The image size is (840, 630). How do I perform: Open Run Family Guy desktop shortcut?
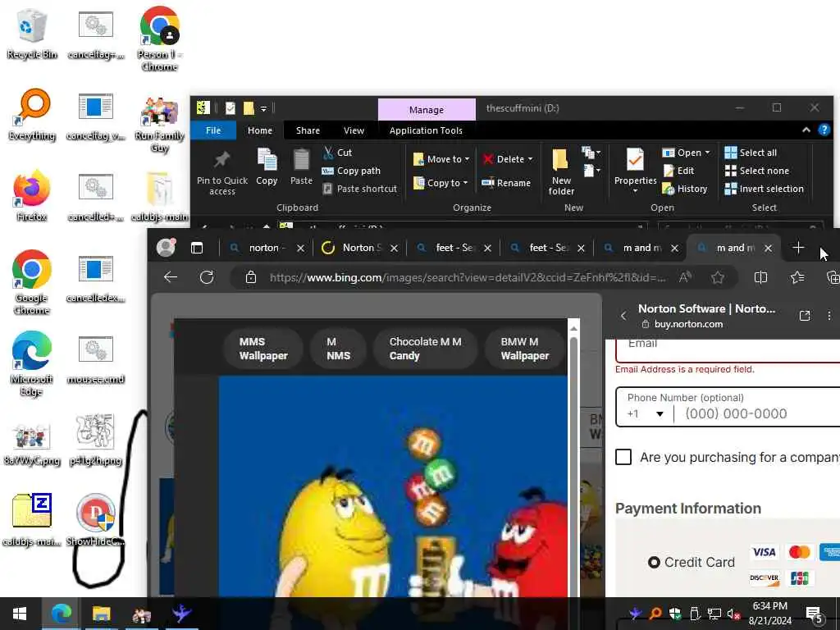(x=160, y=125)
